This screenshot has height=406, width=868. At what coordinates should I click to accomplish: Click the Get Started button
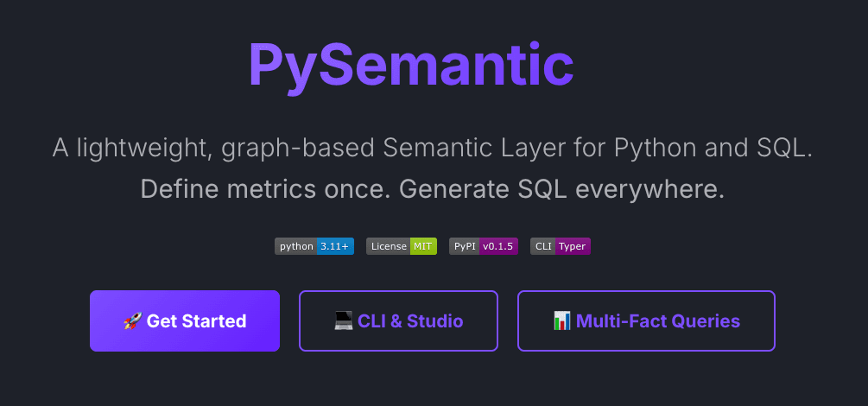click(184, 320)
